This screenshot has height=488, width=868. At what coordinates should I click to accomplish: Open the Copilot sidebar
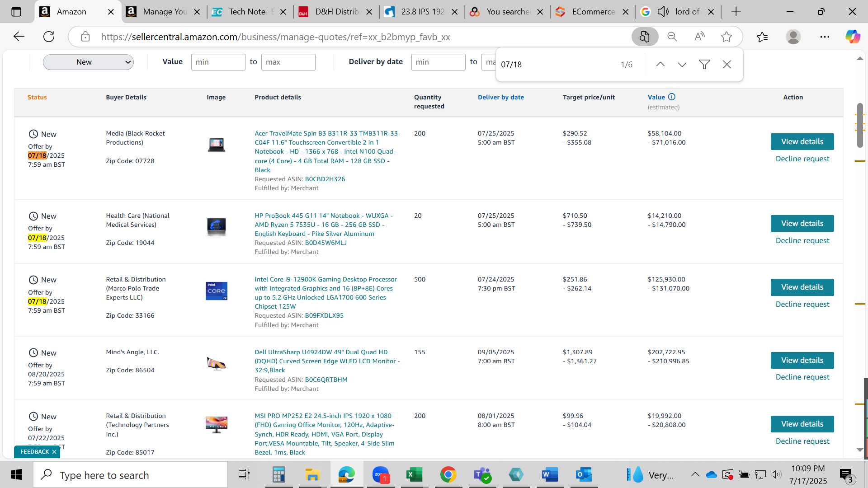(853, 37)
